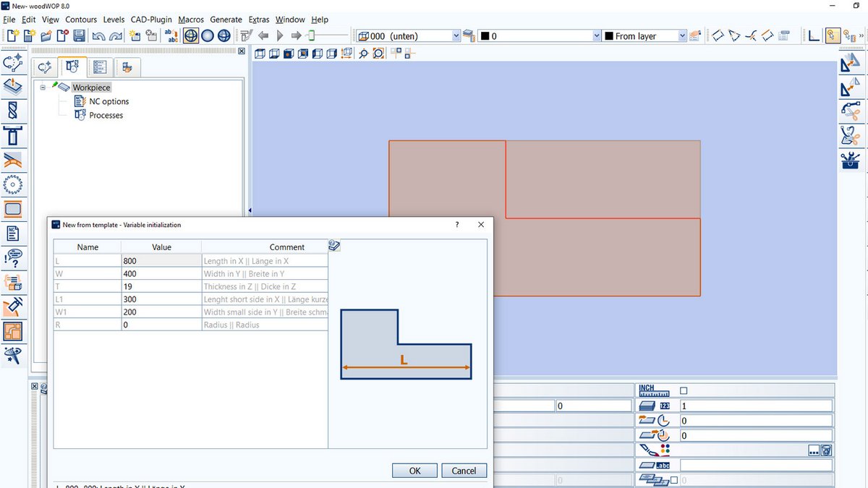This screenshot has height=488, width=868.
Task: Switch to the second tab in the left panel
Action: [x=71, y=67]
